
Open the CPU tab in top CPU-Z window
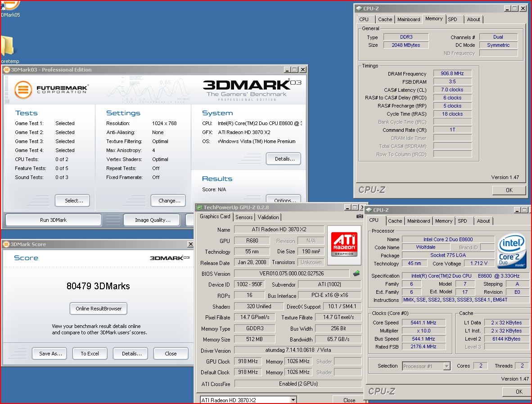click(x=364, y=19)
